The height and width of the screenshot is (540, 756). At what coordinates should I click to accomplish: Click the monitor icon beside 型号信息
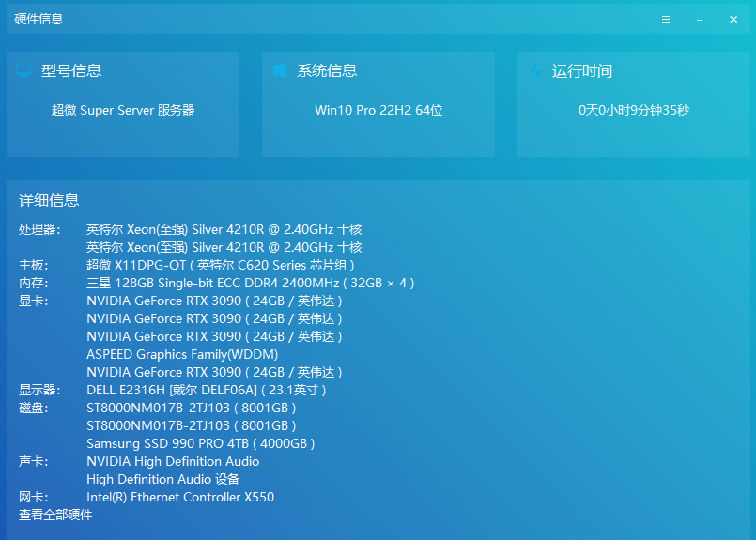pos(23,70)
